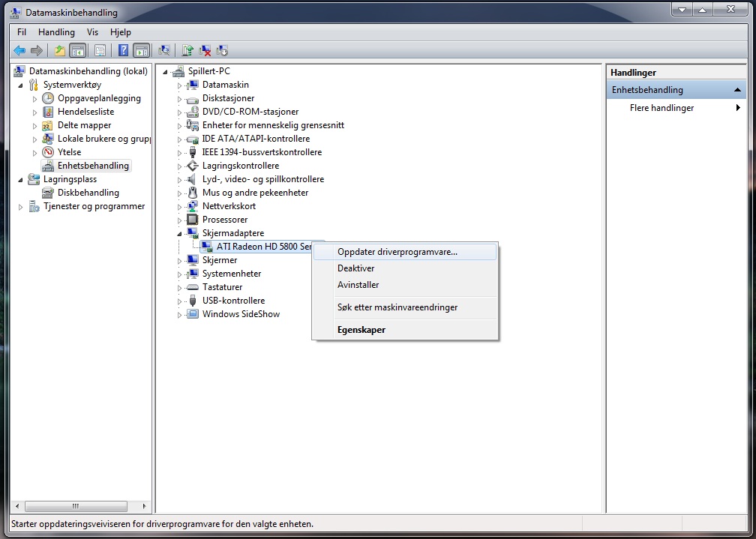Expand the Nettverkskort device category arrow
The width and height of the screenshot is (756, 539).
point(179,207)
